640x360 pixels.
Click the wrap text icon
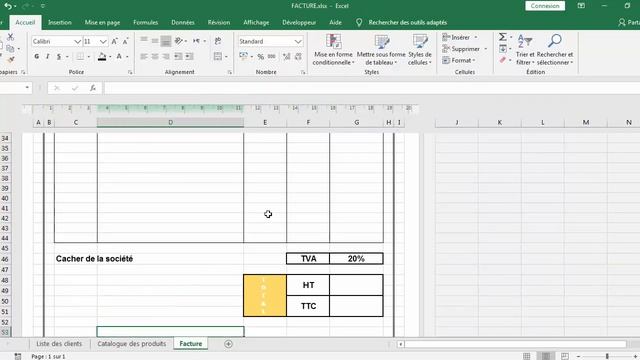pyautogui.click(x=218, y=41)
